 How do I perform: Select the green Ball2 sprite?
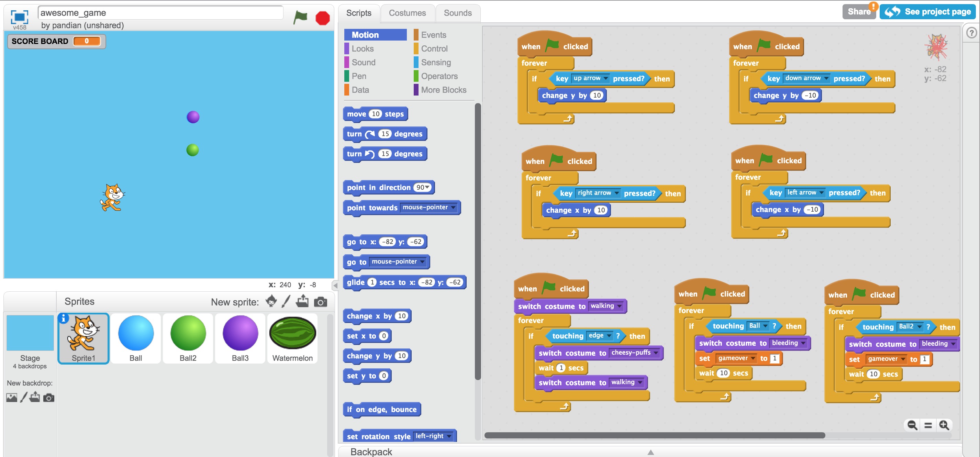tap(188, 338)
